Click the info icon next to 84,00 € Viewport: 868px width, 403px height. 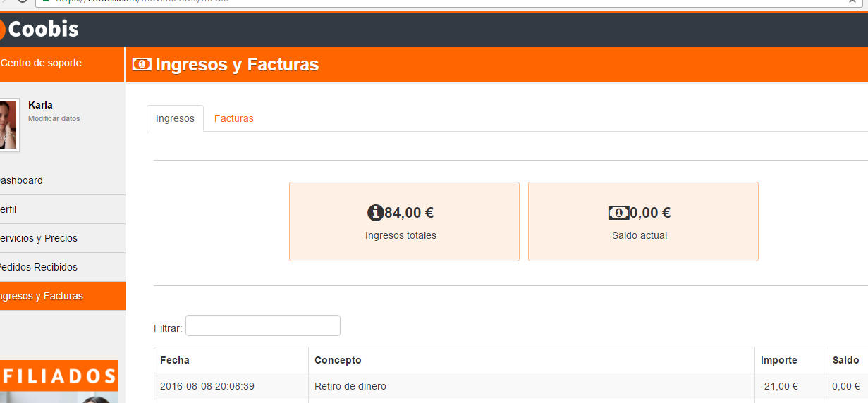click(x=375, y=213)
